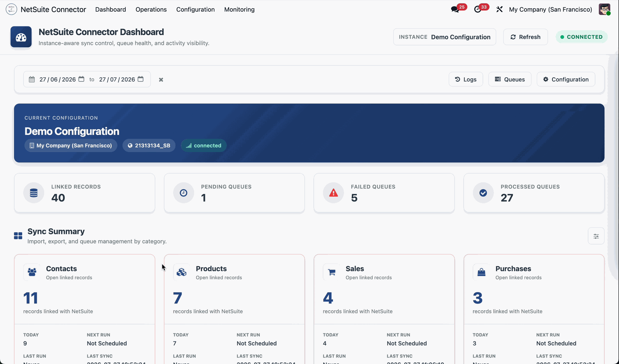Click the 21313134_SB account chip

149,146
